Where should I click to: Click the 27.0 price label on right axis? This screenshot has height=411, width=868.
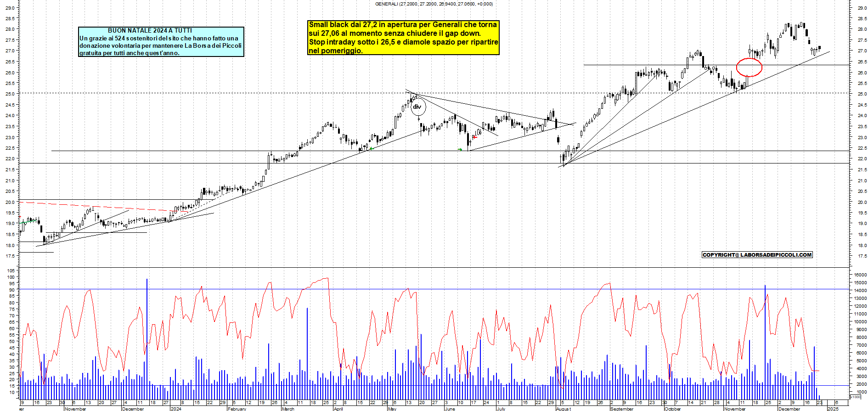[x=862, y=51]
